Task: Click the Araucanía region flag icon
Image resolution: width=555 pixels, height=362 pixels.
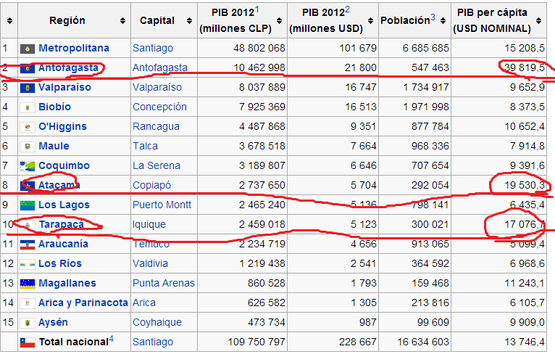Action: [27, 245]
